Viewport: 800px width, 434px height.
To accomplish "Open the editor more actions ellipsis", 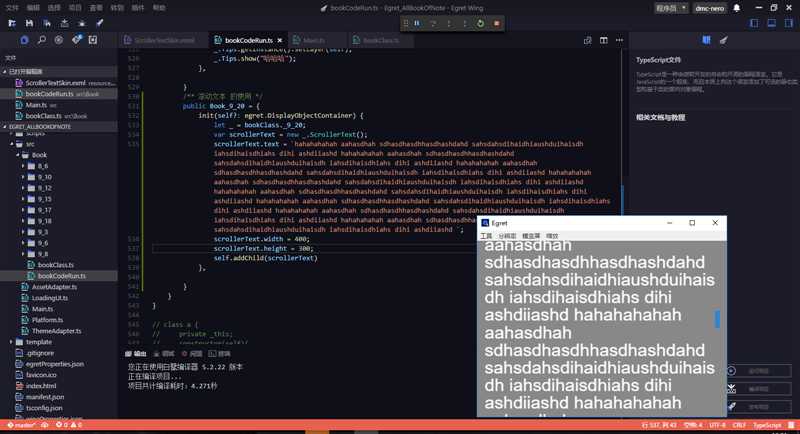I will coord(619,40).
